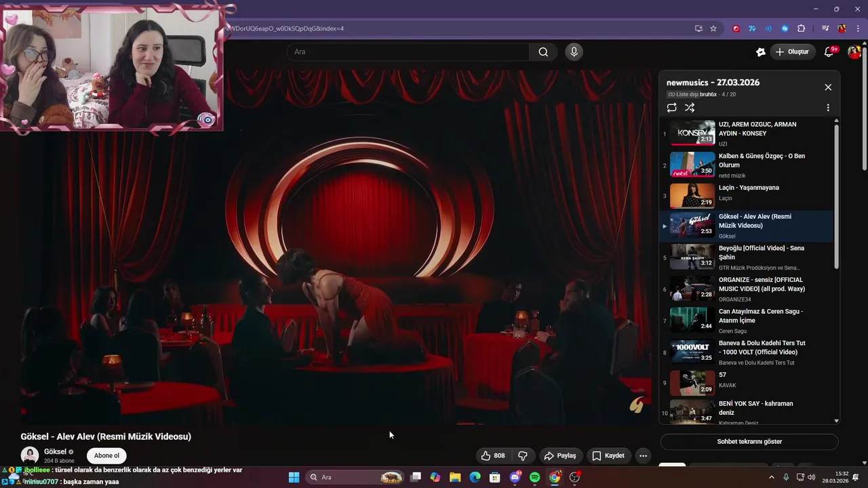Open the Chrome profile avatar
The image size is (868, 488).
(842, 28)
